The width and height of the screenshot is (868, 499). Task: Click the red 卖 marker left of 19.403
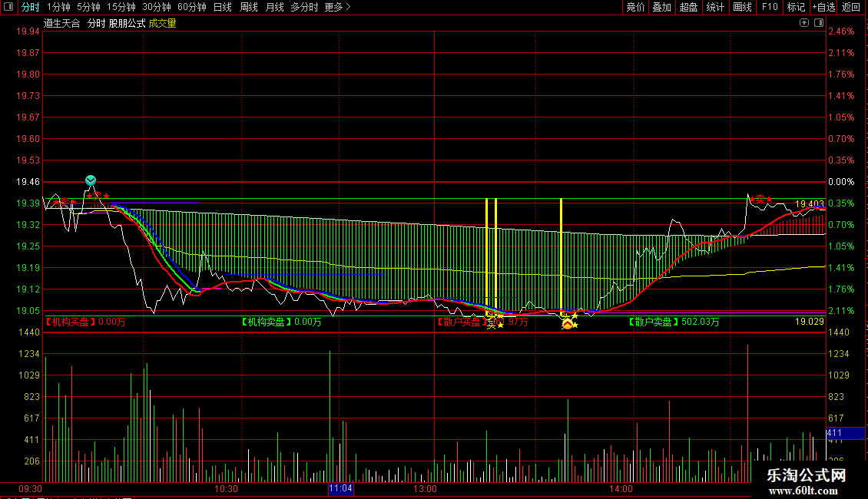click(x=760, y=198)
